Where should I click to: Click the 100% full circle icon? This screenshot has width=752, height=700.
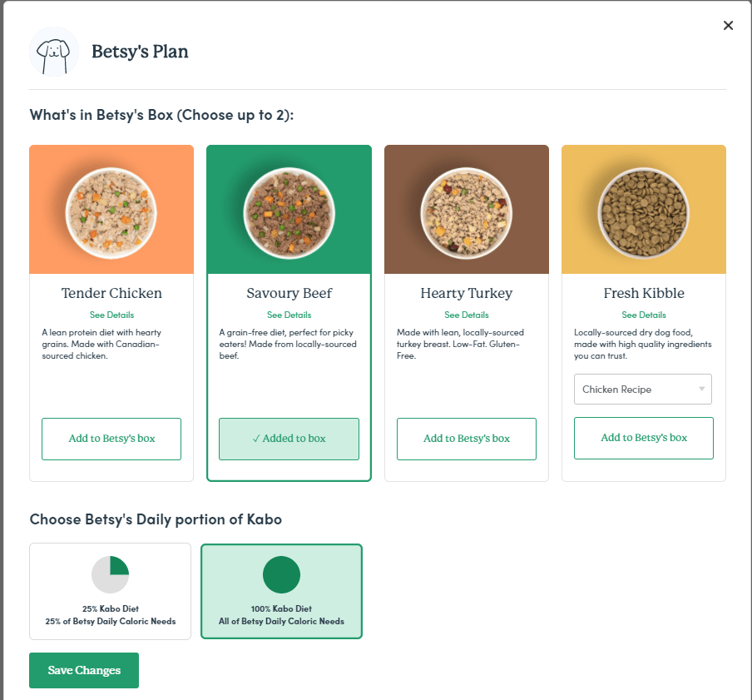coord(281,575)
